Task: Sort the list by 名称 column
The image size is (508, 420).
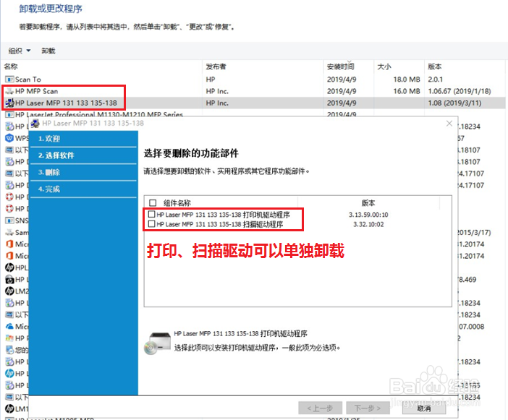Action: pos(11,67)
